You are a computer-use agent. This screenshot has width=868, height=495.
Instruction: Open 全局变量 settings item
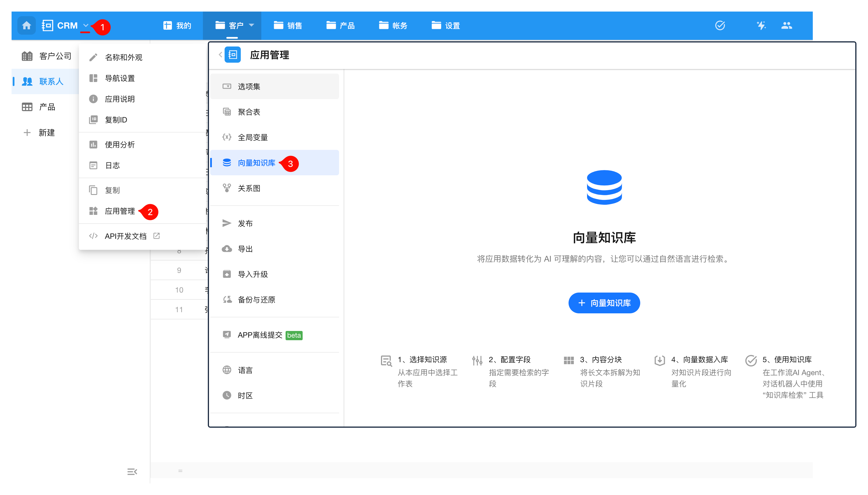pos(252,138)
